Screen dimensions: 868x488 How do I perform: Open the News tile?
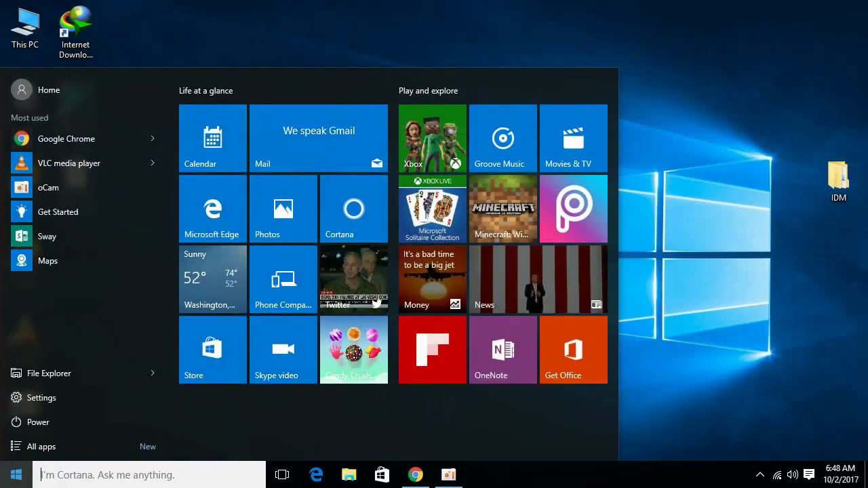(x=538, y=279)
